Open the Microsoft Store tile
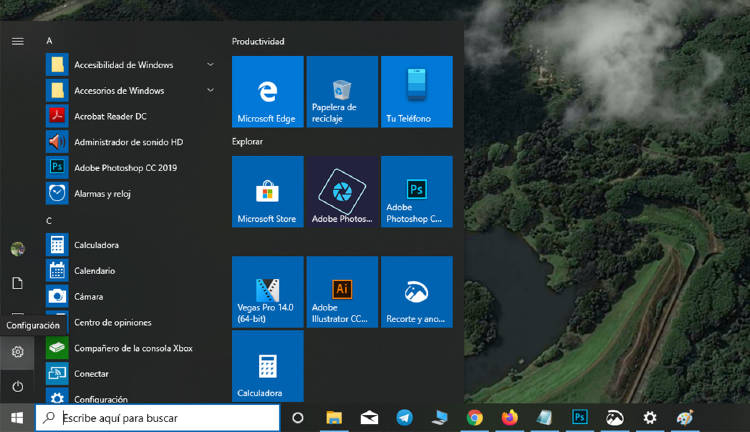 268,192
